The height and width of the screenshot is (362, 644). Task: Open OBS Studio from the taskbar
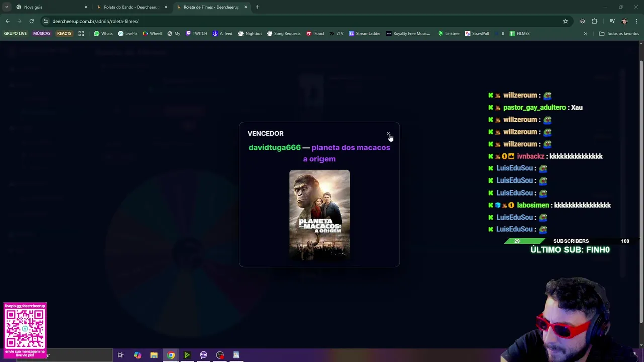click(x=220, y=355)
